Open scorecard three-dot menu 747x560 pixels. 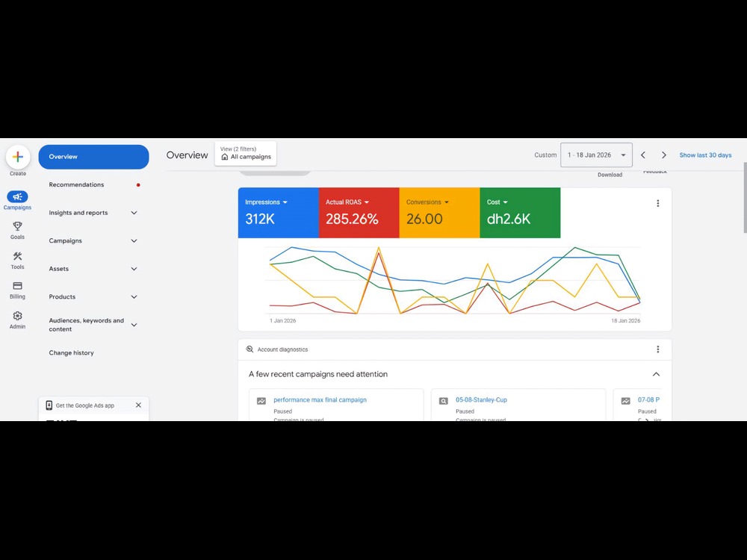point(658,203)
